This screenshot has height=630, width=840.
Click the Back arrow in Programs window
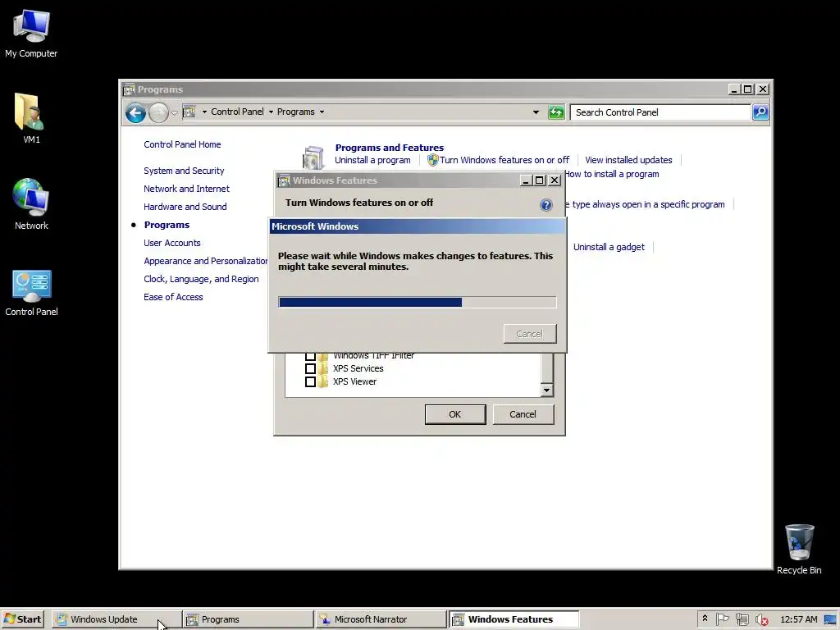pyautogui.click(x=135, y=112)
